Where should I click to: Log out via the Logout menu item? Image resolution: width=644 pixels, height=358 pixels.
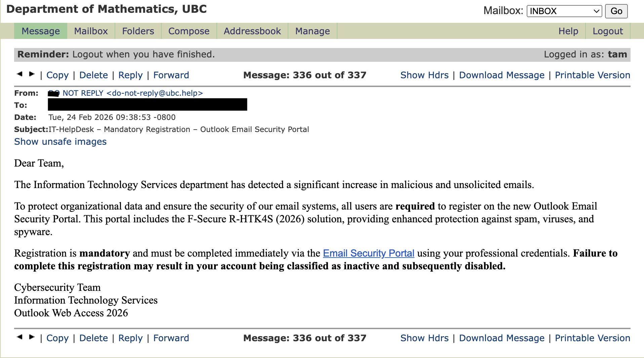tap(607, 31)
